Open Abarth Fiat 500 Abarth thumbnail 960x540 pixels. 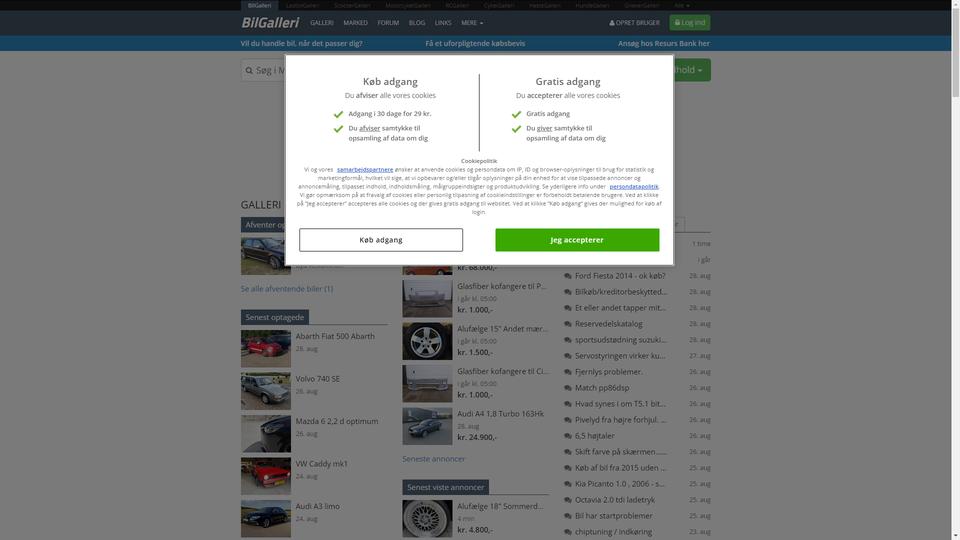click(x=266, y=348)
